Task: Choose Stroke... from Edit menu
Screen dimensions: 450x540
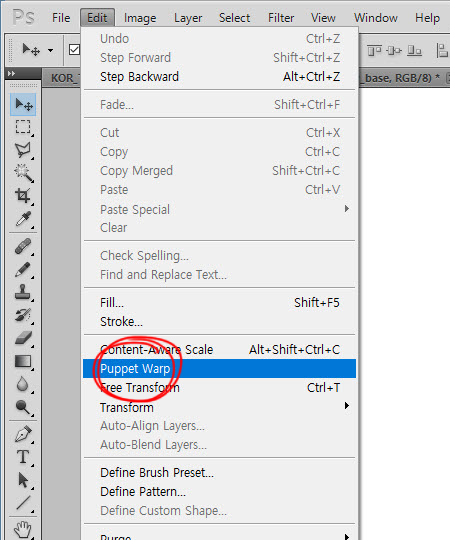Action: click(x=220, y=321)
